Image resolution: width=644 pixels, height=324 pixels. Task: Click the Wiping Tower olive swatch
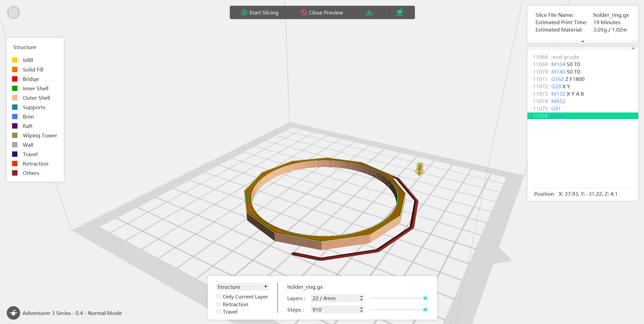[x=15, y=135]
